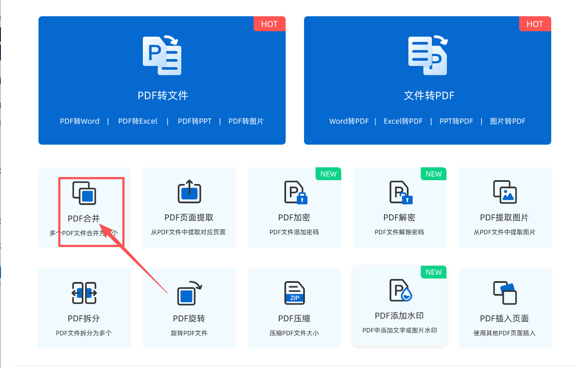The height and width of the screenshot is (368, 588).
Task: Click the PDF拆分 split arrows icon
Action: point(84,293)
